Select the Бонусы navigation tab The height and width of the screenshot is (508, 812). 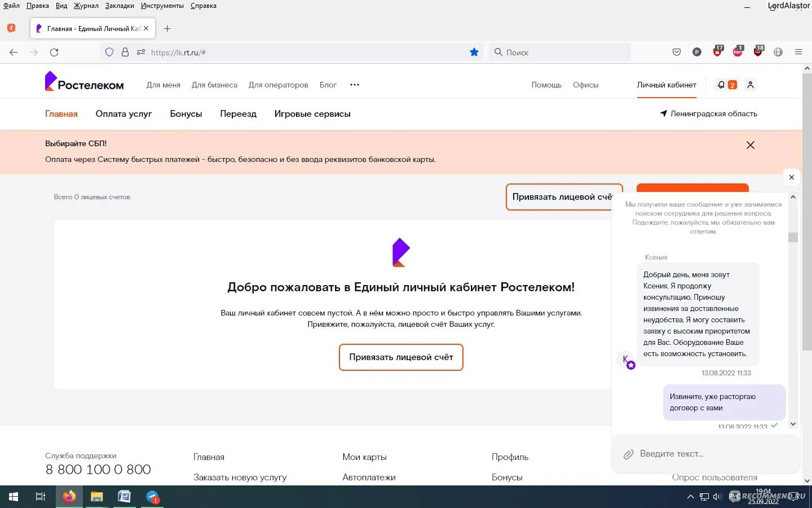(x=186, y=113)
